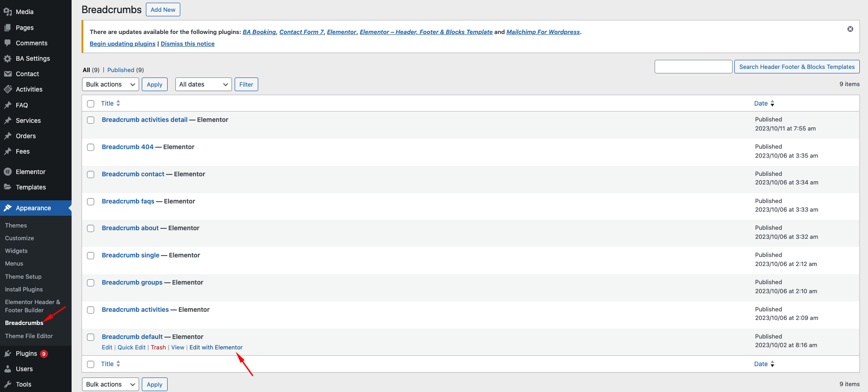The width and height of the screenshot is (868, 392).
Task: Click the Mailchimp For Wordpress link
Action: (543, 32)
